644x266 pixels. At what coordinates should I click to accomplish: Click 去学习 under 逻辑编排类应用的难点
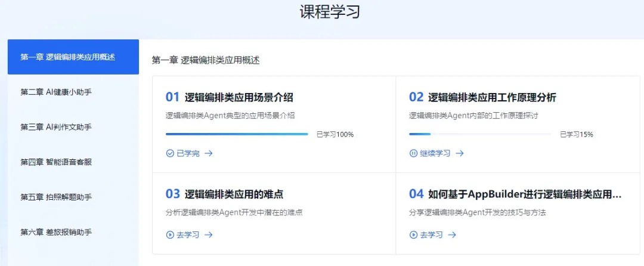188,235
